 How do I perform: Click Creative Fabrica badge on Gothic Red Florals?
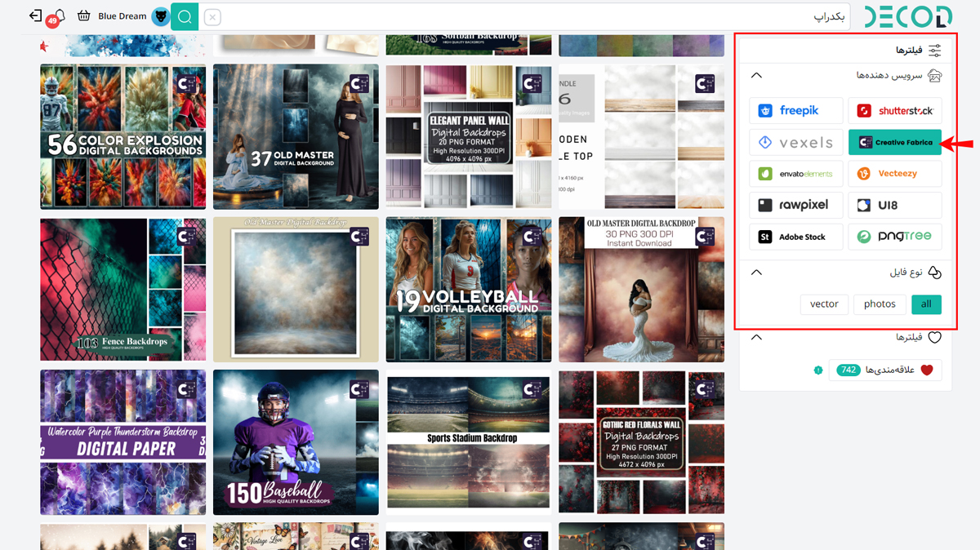click(x=705, y=390)
